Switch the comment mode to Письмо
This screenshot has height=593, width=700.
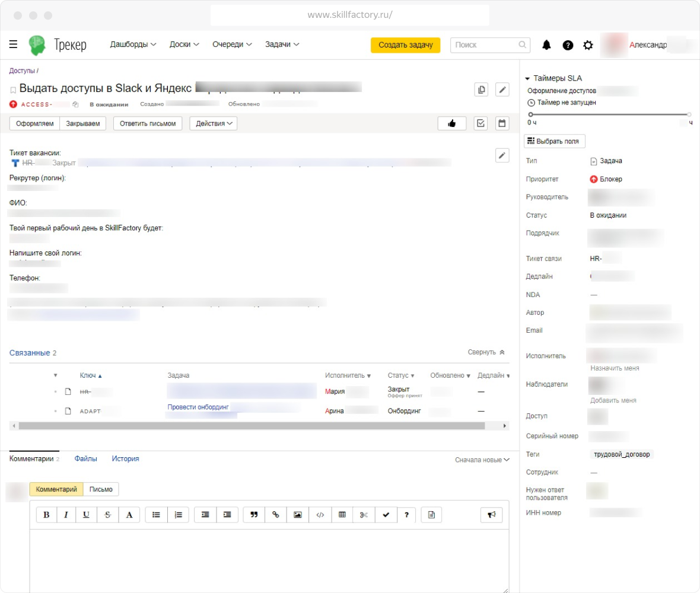(x=101, y=489)
